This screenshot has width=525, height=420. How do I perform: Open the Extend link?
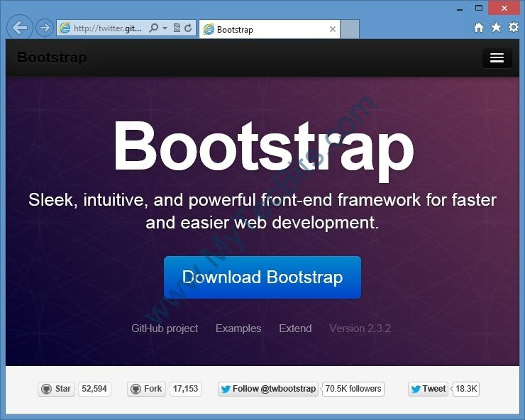pyautogui.click(x=295, y=328)
